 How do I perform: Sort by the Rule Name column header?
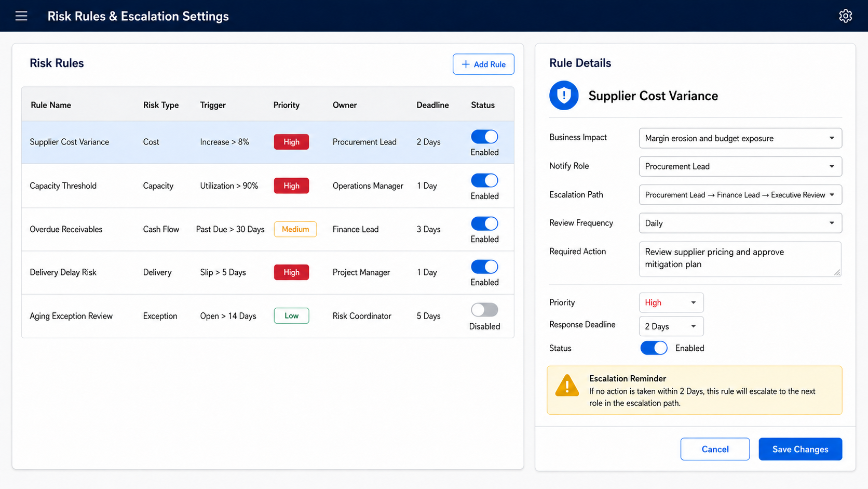point(51,105)
